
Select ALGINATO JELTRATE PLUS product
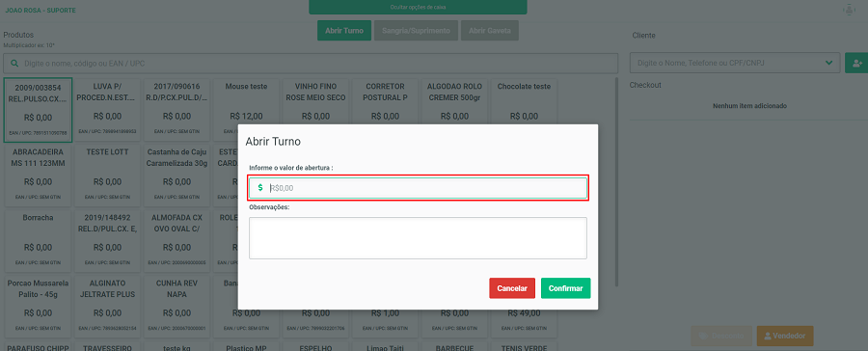coord(107,306)
